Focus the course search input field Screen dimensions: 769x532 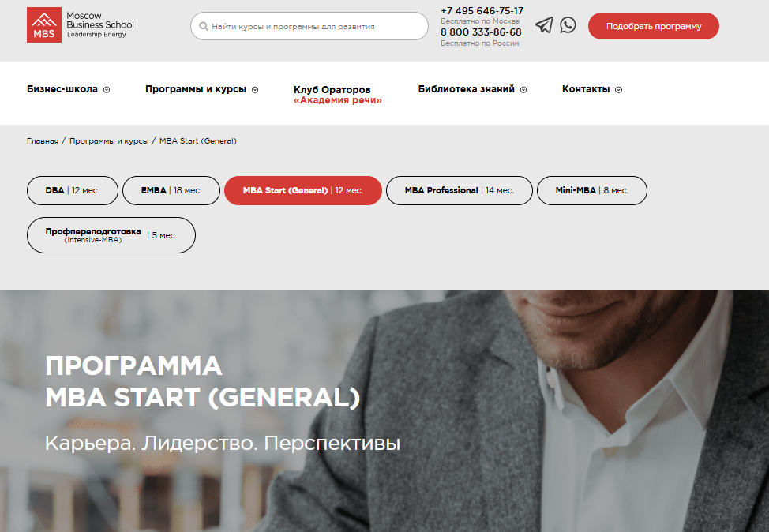click(309, 26)
